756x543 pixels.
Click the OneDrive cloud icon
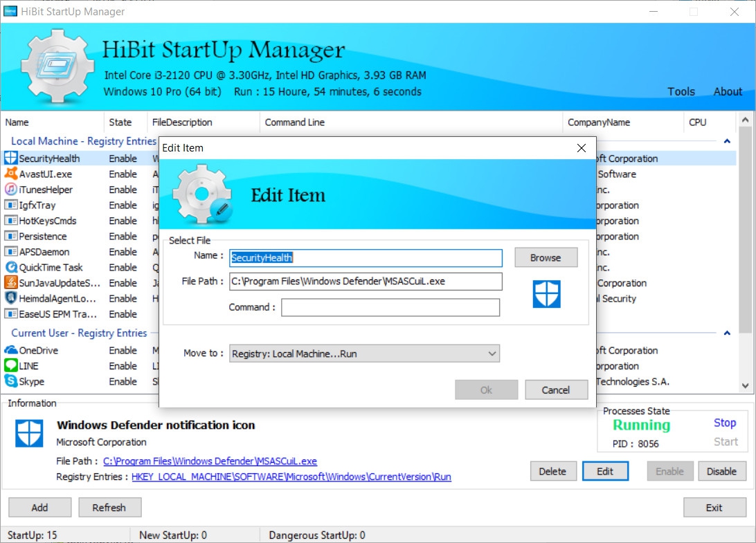[x=10, y=350]
